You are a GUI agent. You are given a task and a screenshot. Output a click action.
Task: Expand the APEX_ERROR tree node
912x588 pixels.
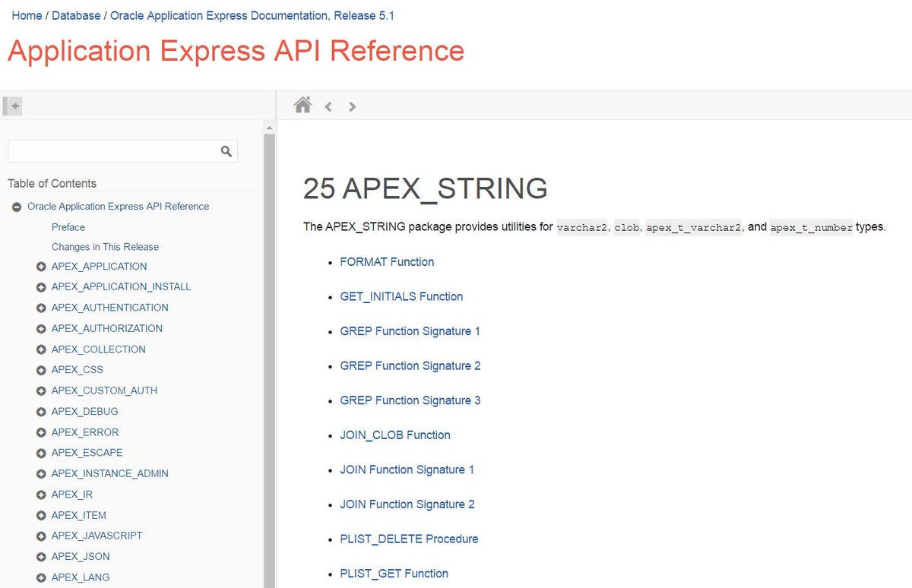(41, 432)
